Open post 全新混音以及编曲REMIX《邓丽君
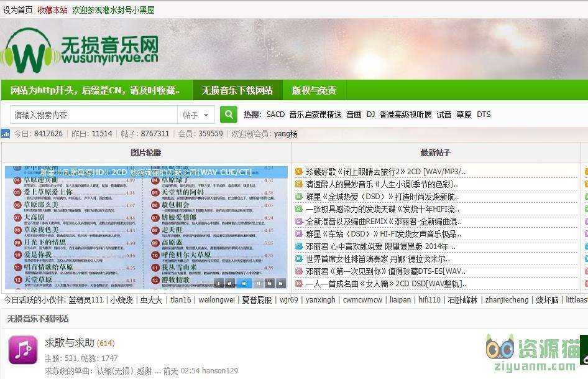Image resolution: width=588 pixels, height=379 pixels. coord(384,222)
